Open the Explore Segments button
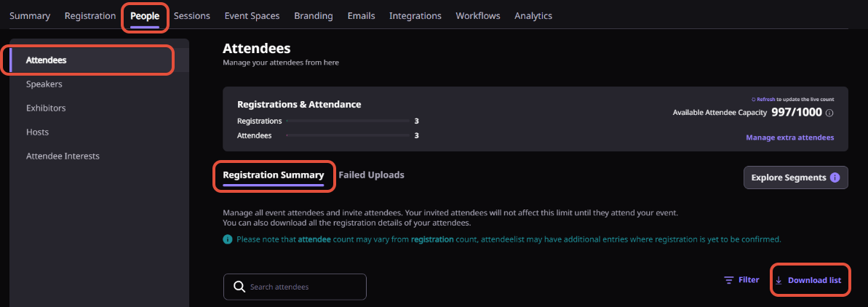 (x=795, y=178)
